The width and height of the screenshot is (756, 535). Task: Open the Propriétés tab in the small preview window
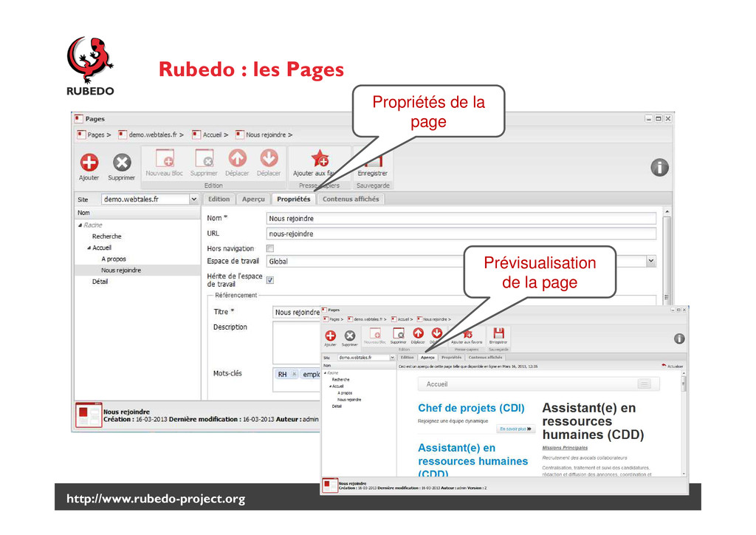click(x=451, y=358)
